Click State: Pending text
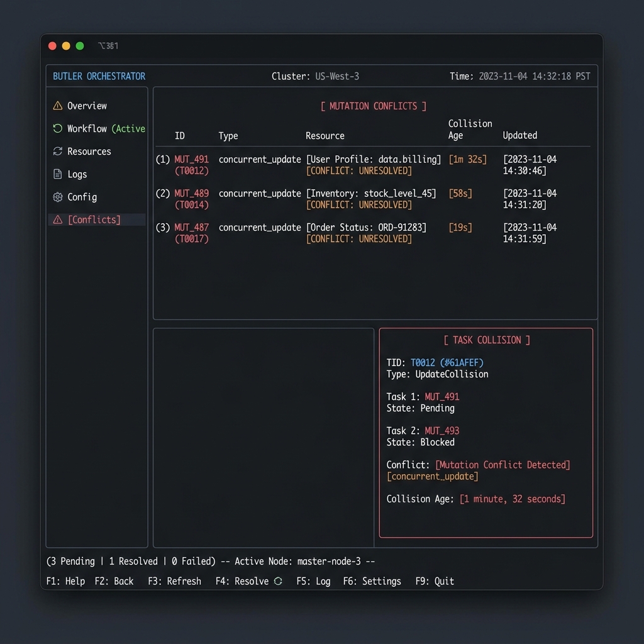 tap(421, 408)
